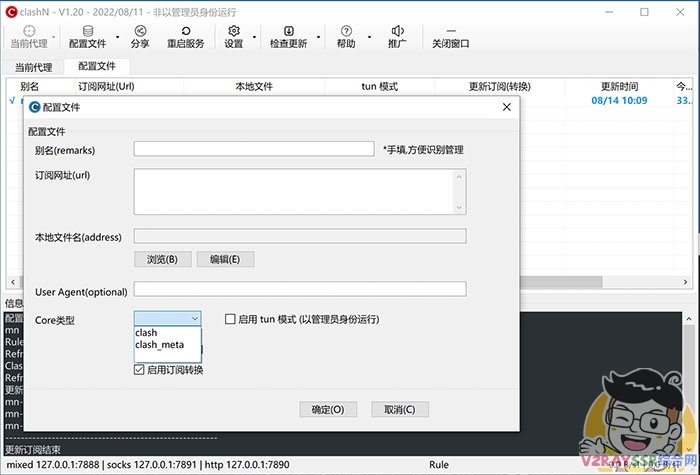Close the 配置文件 dialog with X
The width and height of the screenshot is (700, 475).
(x=507, y=107)
